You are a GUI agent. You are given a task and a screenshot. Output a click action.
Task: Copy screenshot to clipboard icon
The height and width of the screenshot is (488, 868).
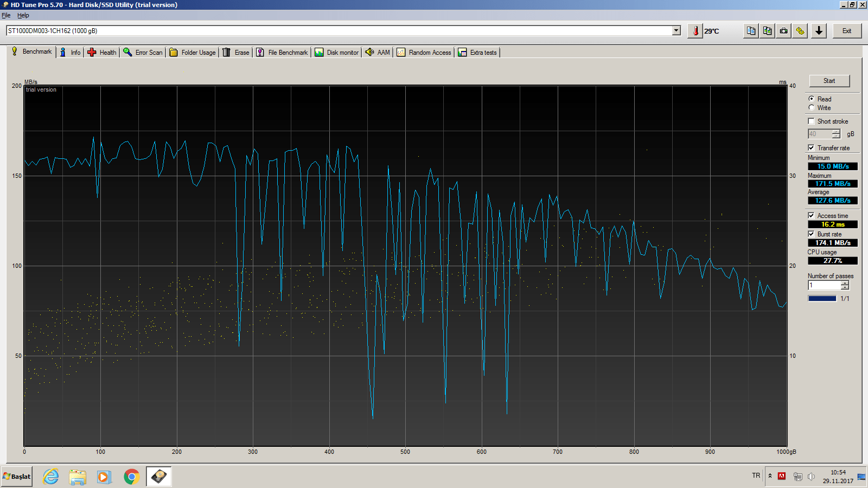[x=767, y=31]
